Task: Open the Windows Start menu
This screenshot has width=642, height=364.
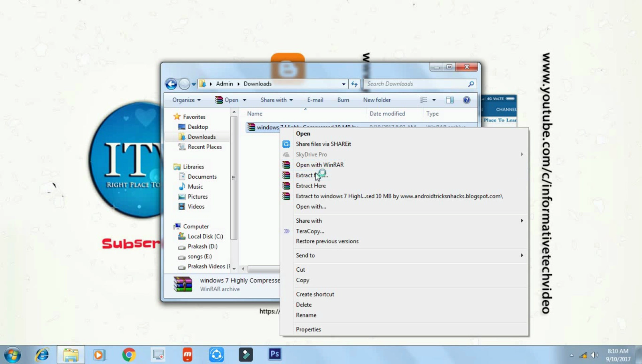Action: point(12,355)
